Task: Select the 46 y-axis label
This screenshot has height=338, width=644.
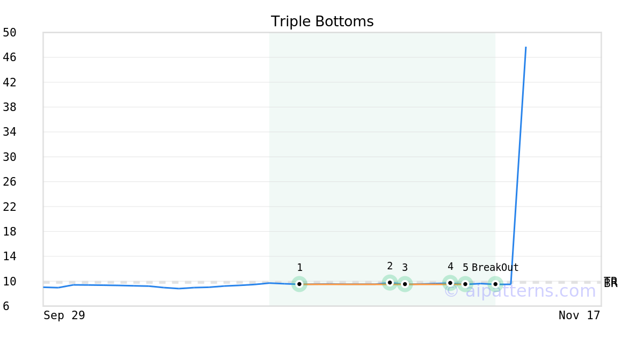Action: tap(10, 57)
